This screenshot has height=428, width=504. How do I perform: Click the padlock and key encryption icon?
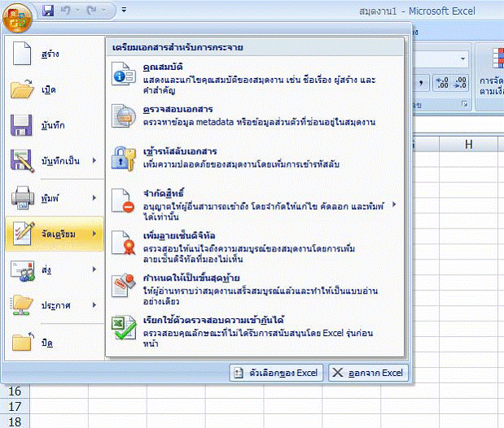124,159
